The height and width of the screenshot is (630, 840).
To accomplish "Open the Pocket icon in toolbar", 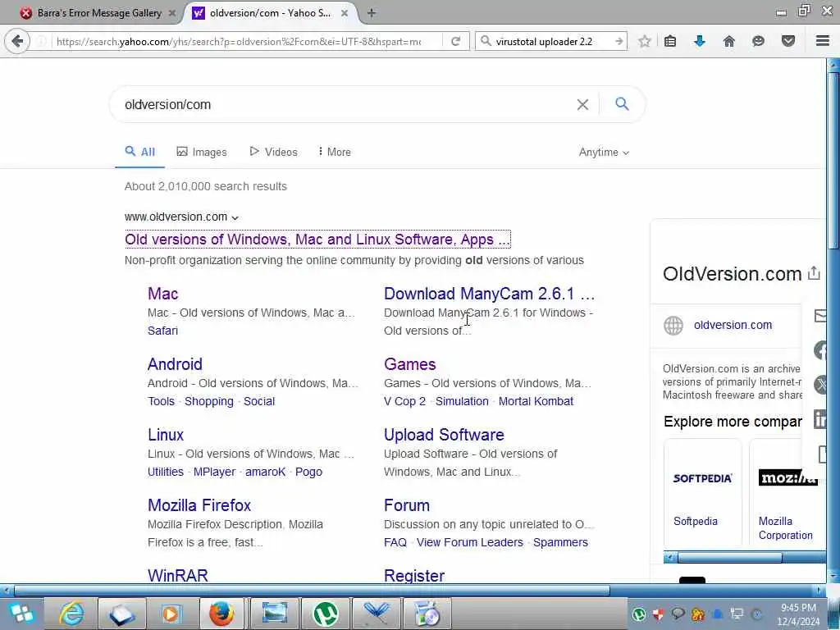I will tap(788, 41).
